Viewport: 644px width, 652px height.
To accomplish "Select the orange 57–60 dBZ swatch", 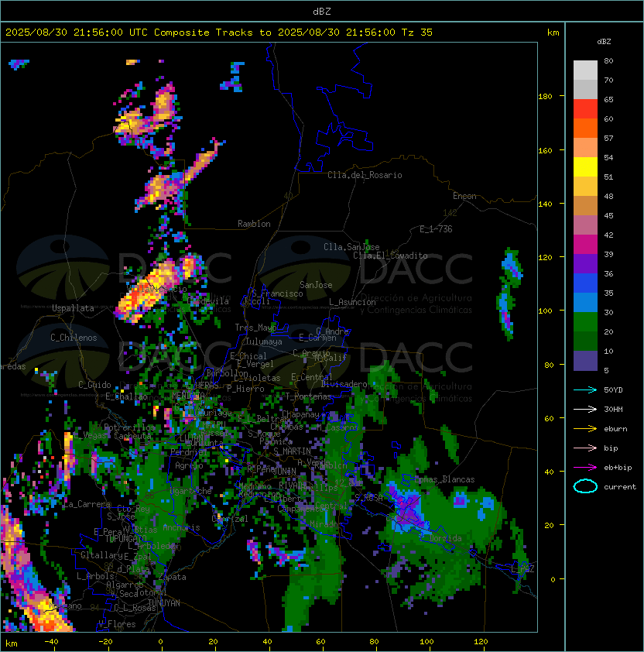I will click(x=585, y=128).
